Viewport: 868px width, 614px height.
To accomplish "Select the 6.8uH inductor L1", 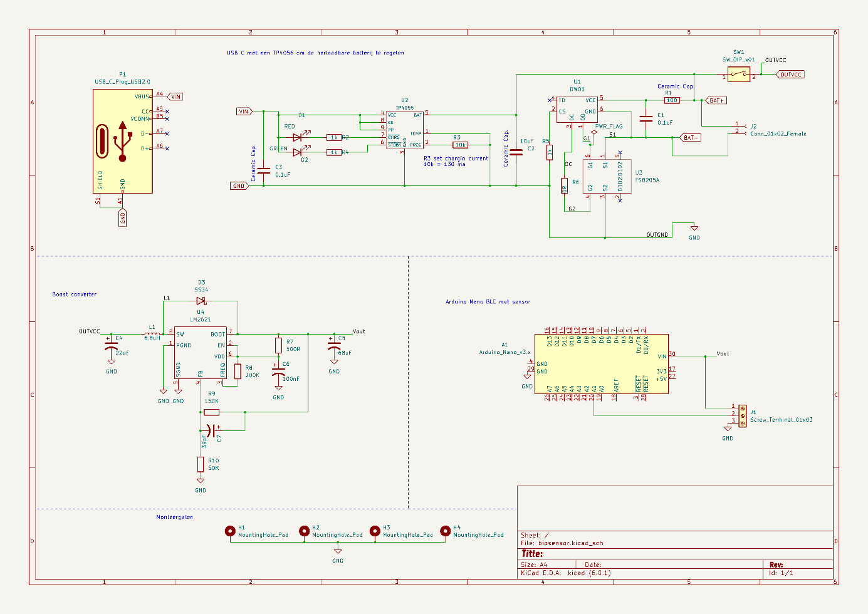I will pyautogui.click(x=152, y=333).
